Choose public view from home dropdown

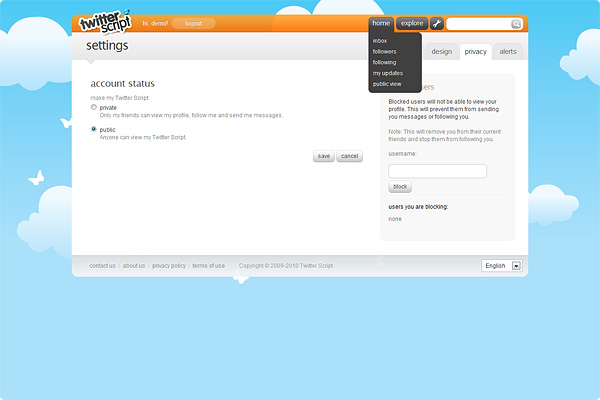[387, 84]
